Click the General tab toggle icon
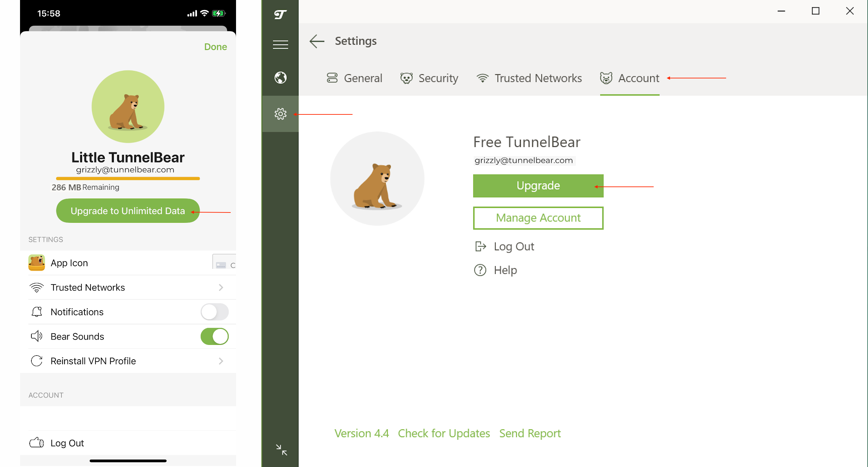Viewport: 868px width, 467px height. [x=332, y=78]
